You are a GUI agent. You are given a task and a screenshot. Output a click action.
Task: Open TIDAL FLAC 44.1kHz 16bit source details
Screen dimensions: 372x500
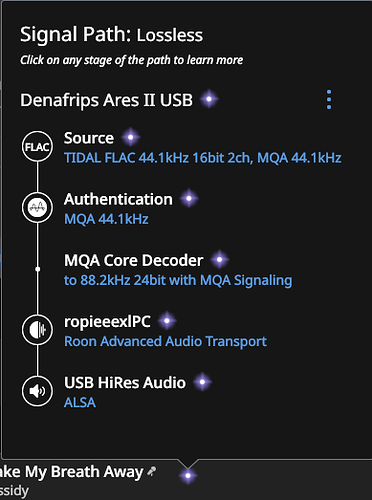[203, 158]
